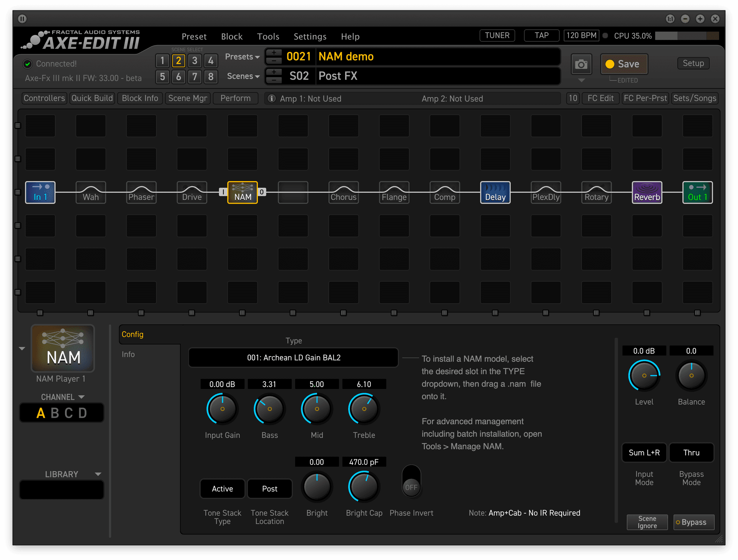Screen dimensions: 738x560
Task: Open the Setup window
Action: coord(693,63)
